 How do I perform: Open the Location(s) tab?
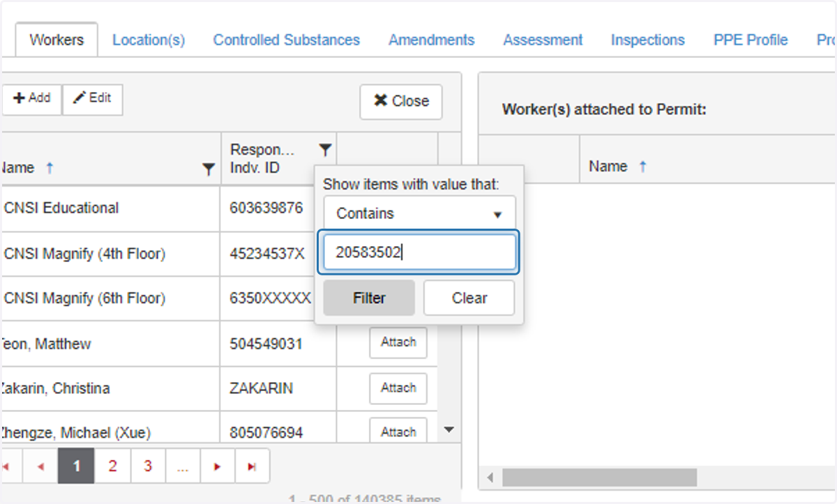click(x=149, y=40)
